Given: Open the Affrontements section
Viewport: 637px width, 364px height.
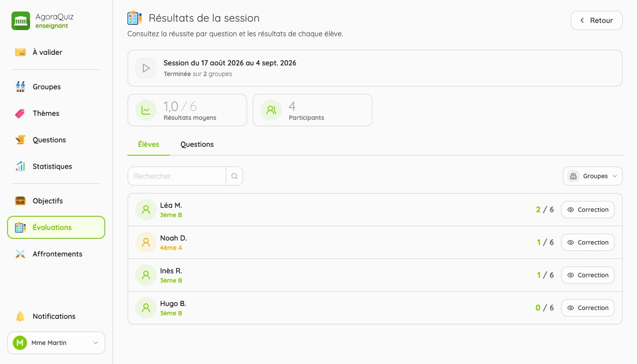Looking at the screenshot, I should (x=56, y=254).
